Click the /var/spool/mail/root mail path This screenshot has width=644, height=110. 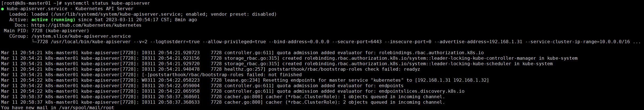(87, 108)
